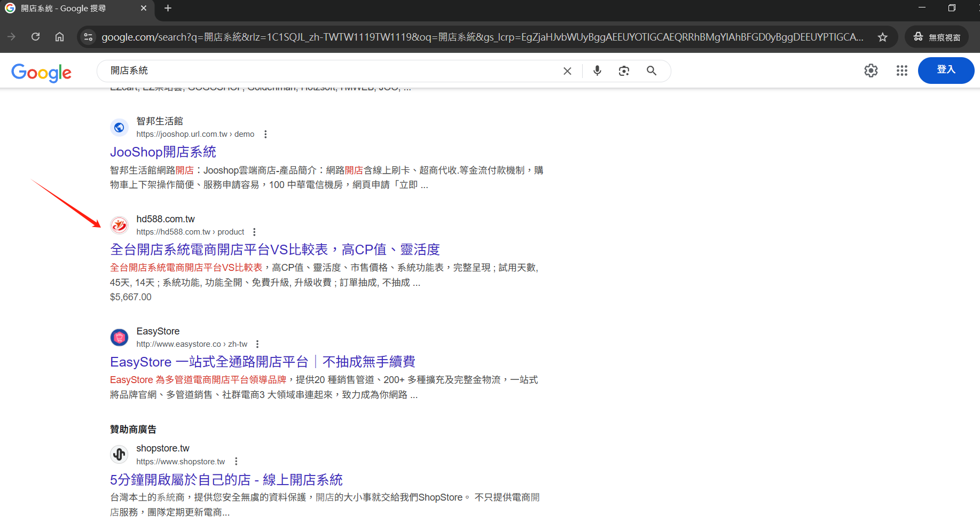Open the incognito window indicator

[937, 37]
